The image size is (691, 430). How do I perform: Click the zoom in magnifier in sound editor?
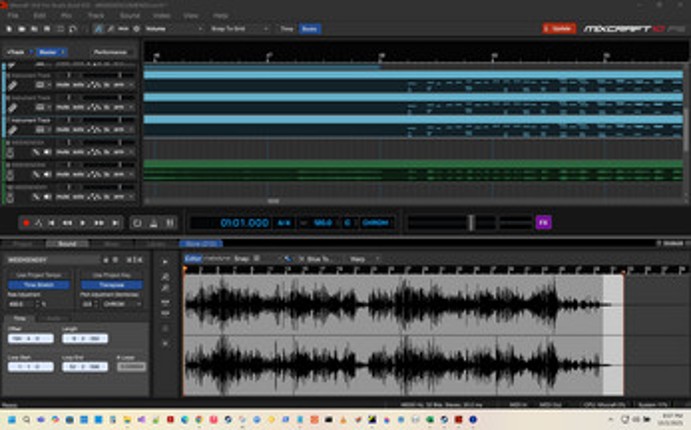(x=165, y=277)
